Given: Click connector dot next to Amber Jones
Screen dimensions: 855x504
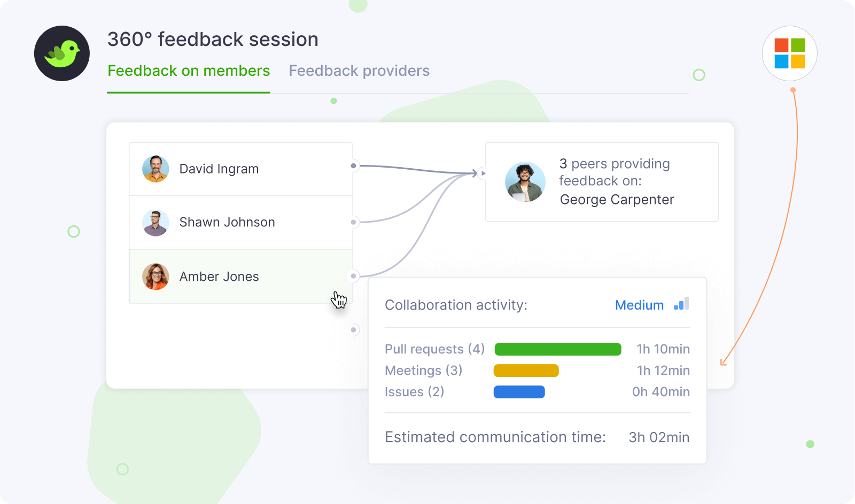Looking at the screenshot, I should click(353, 276).
